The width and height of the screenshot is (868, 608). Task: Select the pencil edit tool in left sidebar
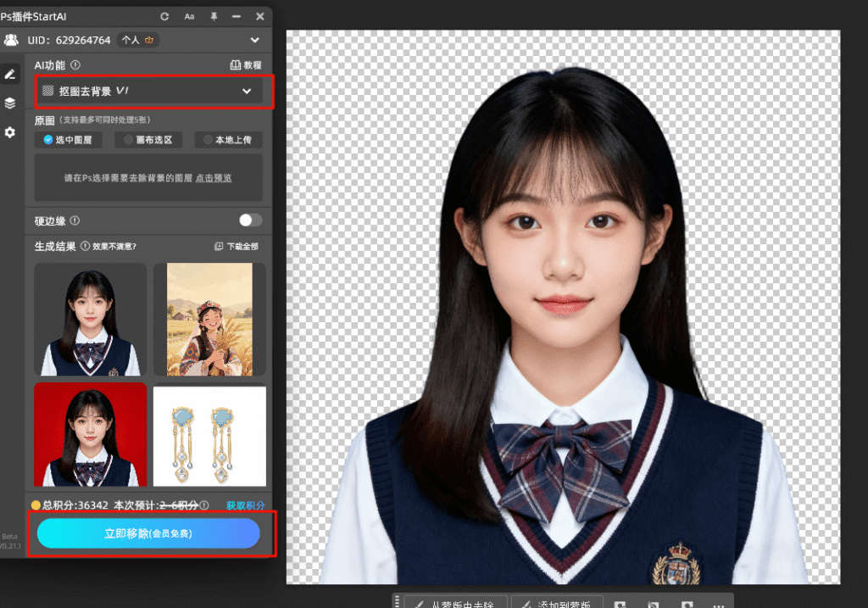point(11,74)
